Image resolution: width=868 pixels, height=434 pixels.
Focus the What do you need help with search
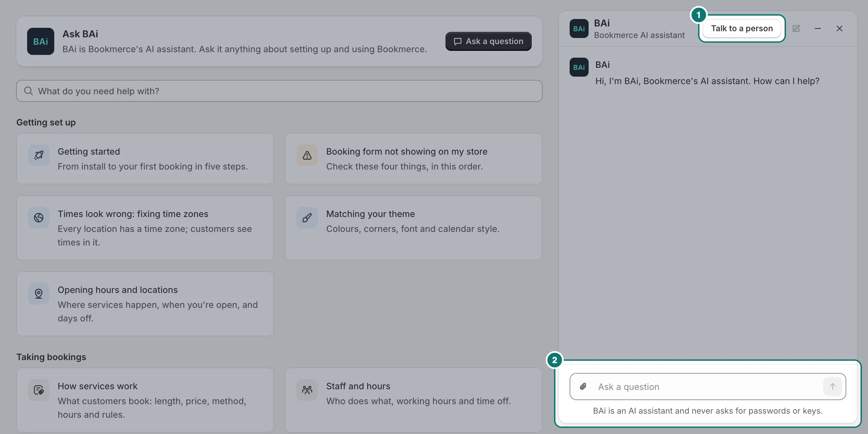(279, 91)
